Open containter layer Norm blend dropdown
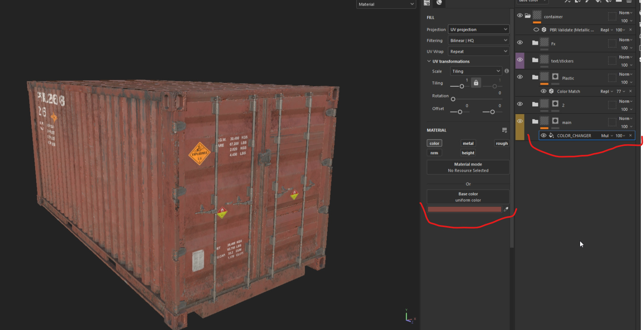This screenshot has width=644, height=330. click(x=625, y=13)
